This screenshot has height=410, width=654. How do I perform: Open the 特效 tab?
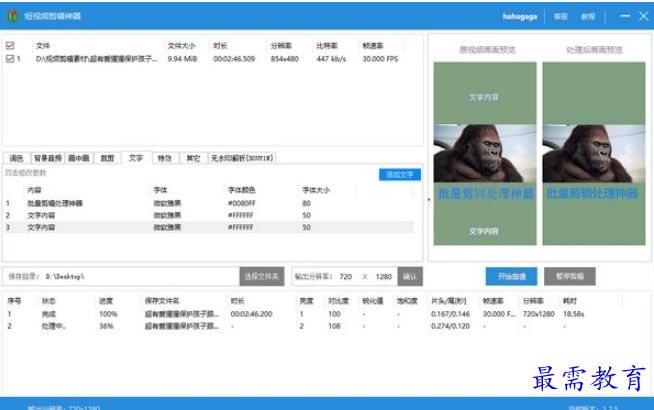(165, 158)
